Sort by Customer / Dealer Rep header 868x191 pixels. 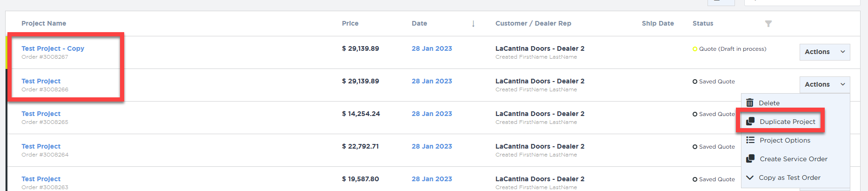click(x=533, y=23)
